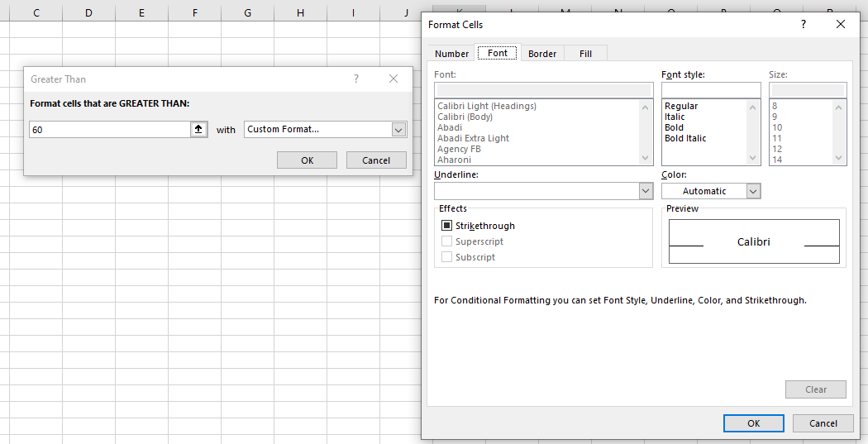Click the Format Cells help question mark
Viewport: 868px width, 444px height.
[803, 25]
